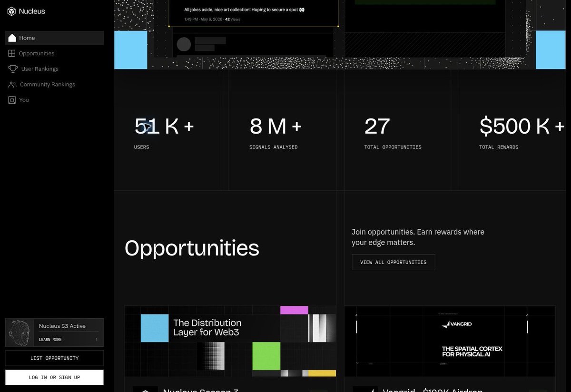The height and width of the screenshot is (392, 571).
Task: Click the grey avatar circle below tweet
Action: tap(184, 44)
